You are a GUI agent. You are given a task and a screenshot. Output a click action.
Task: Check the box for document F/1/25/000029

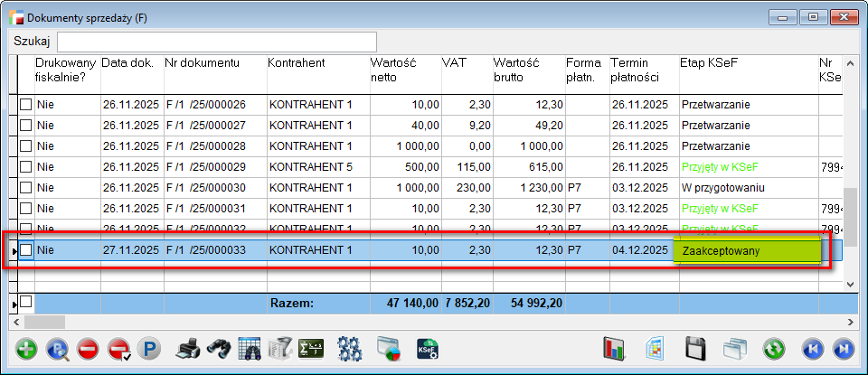[26, 166]
